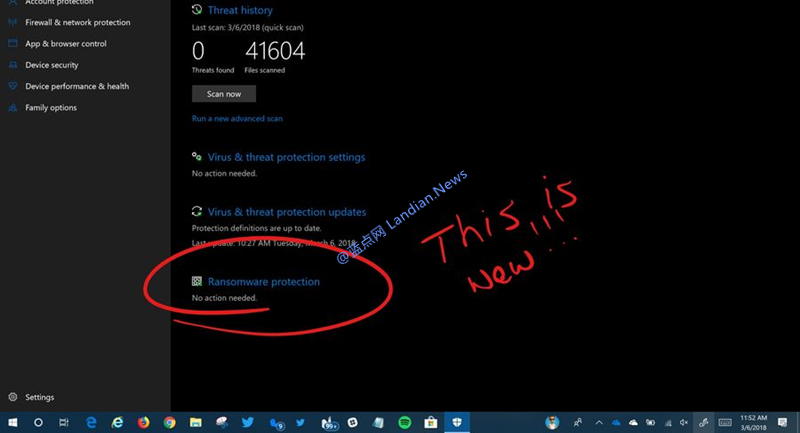800x433 pixels.
Task: Open the Windows Start menu
Action: (12, 422)
